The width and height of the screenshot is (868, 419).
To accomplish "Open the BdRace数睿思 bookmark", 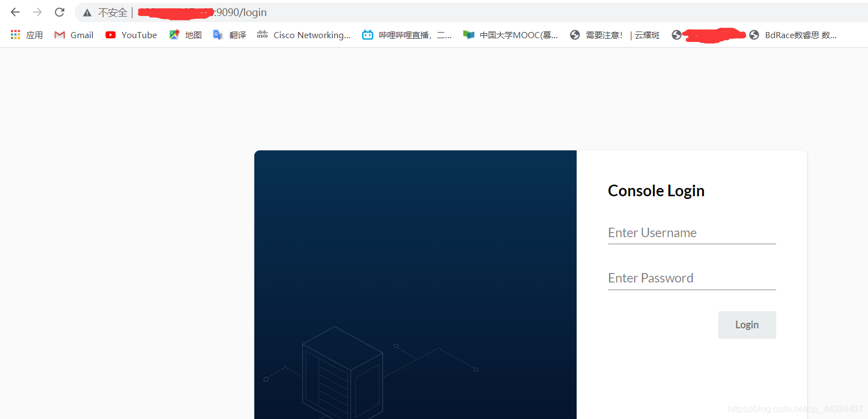I will (793, 35).
